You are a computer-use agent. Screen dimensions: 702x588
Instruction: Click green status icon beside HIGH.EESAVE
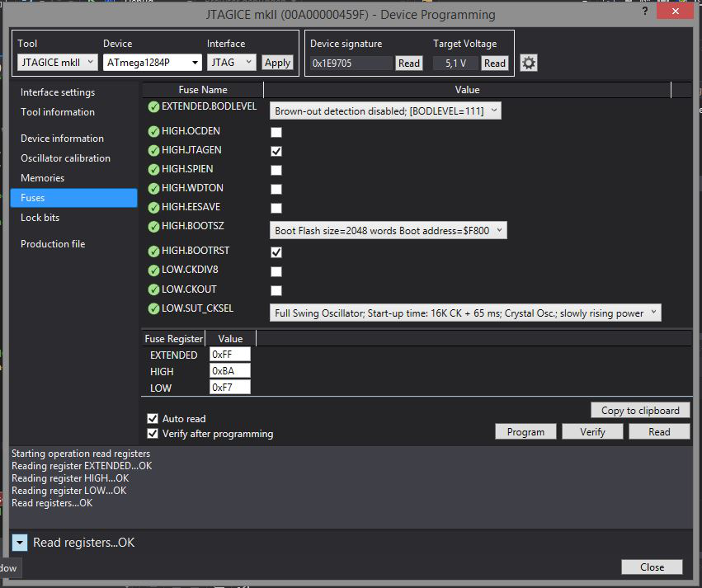(x=153, y=207)
